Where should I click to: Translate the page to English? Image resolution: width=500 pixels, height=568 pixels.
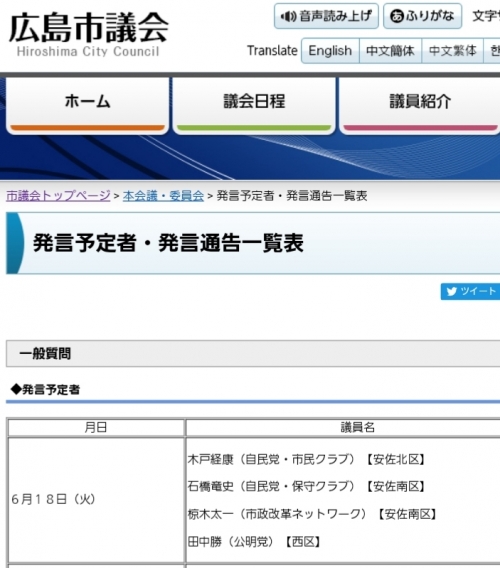330,51
